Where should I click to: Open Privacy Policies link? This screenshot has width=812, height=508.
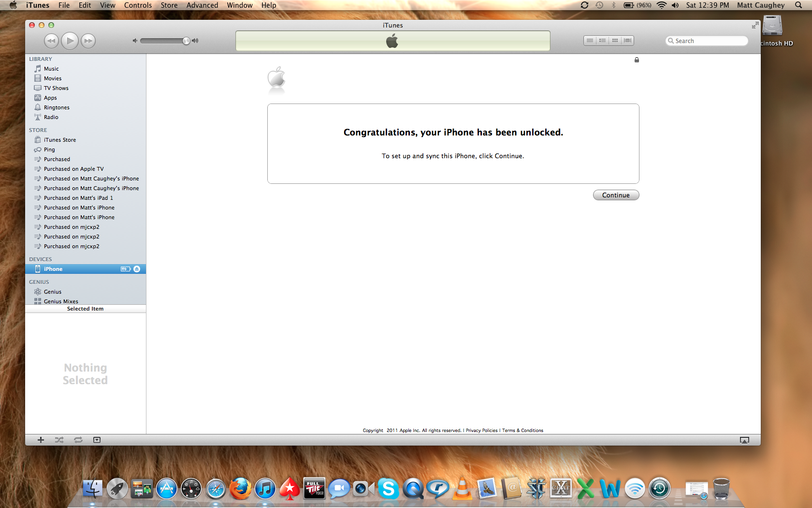481,431
